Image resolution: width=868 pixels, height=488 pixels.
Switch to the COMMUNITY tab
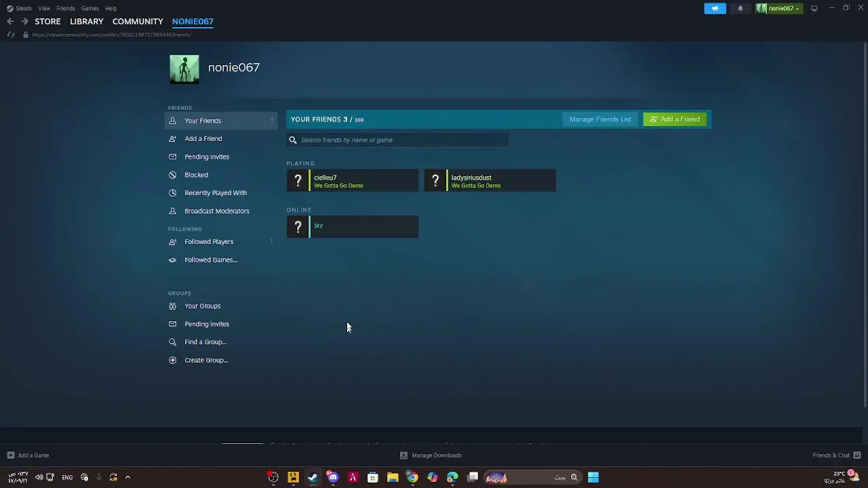click(138, 21)
